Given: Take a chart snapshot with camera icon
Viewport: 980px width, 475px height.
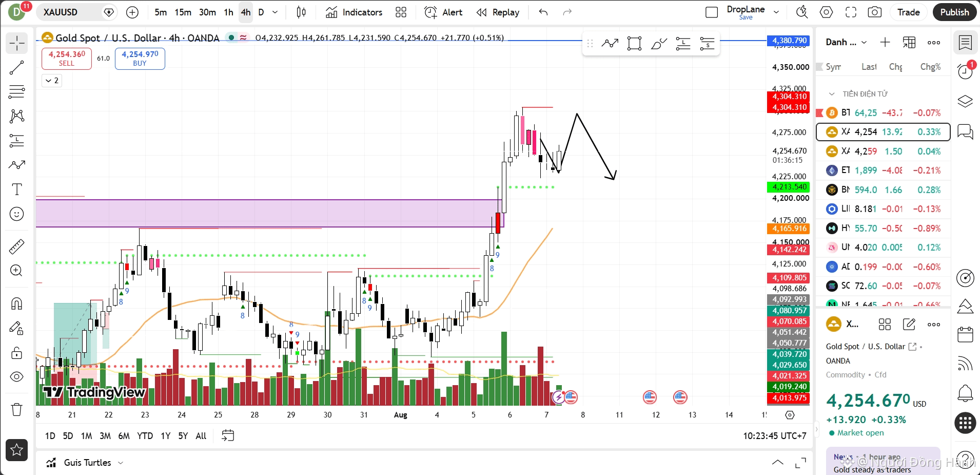Looking at the screenshot, I should 875,12.
